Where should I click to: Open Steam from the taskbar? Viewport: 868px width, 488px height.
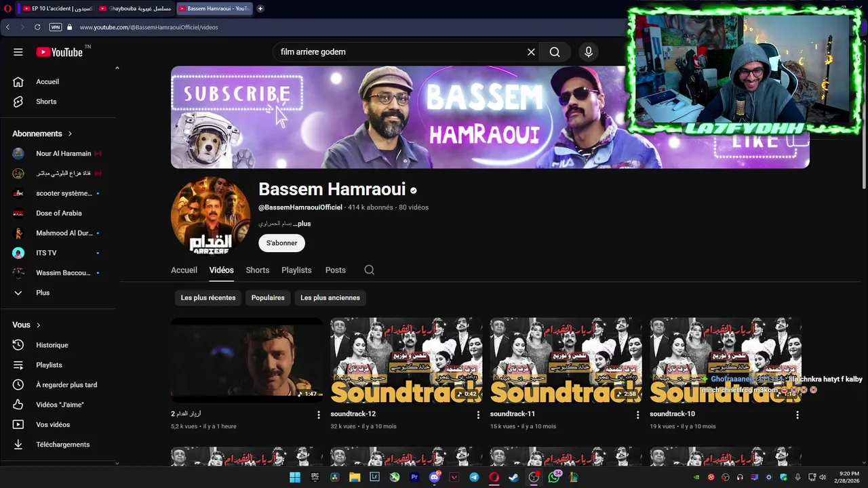[x=514, y=477]
